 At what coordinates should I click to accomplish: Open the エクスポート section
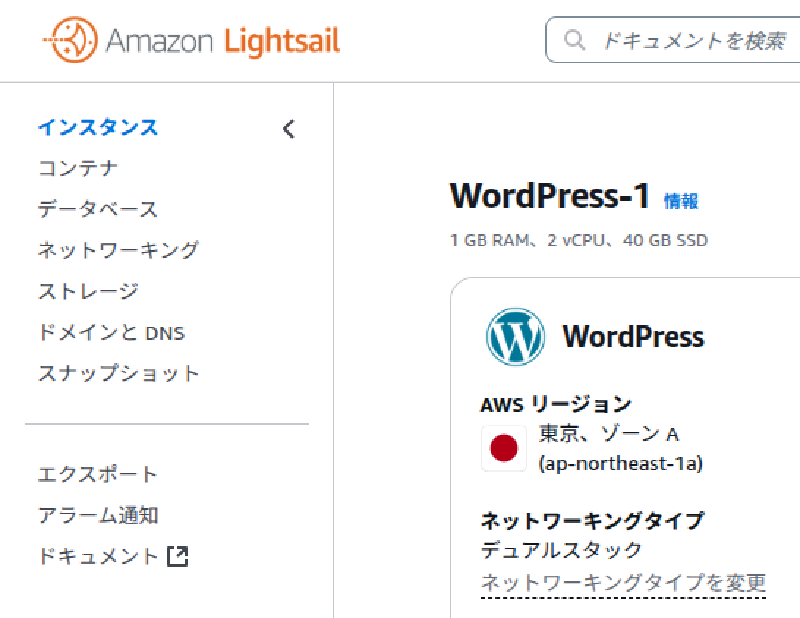(96, 474)
